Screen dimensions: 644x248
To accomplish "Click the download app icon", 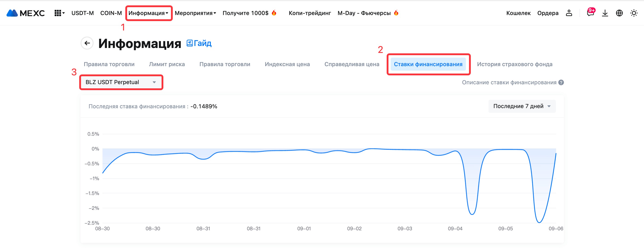I will pyautogui.click(x=605, y=13).
